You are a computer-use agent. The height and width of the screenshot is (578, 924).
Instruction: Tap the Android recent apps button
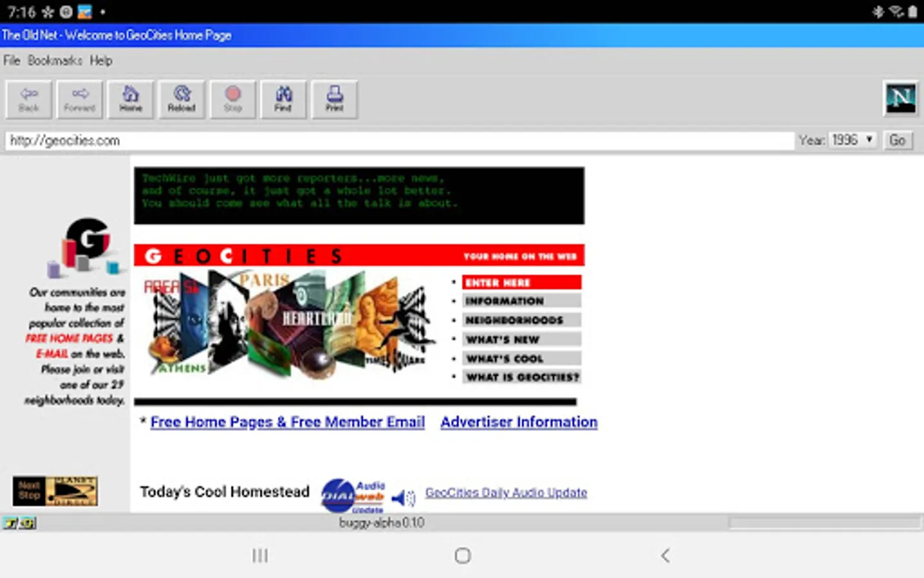(260, 556)
